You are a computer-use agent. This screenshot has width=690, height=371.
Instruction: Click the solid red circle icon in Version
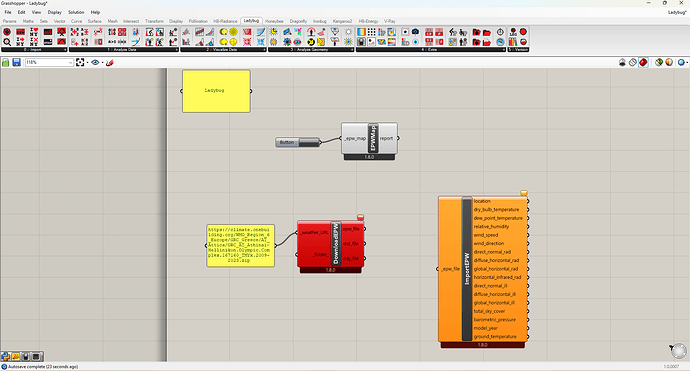pos(523,32)
